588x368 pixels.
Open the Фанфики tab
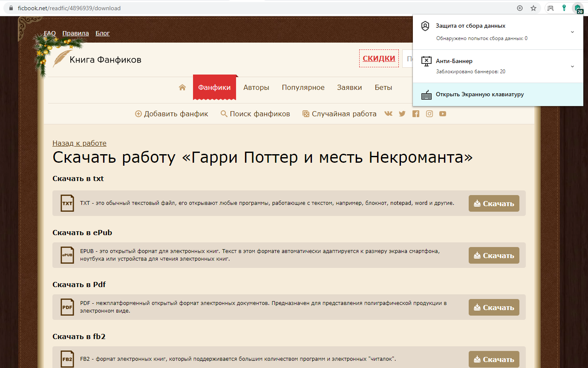pyautogui.click(x=214, y=87)
